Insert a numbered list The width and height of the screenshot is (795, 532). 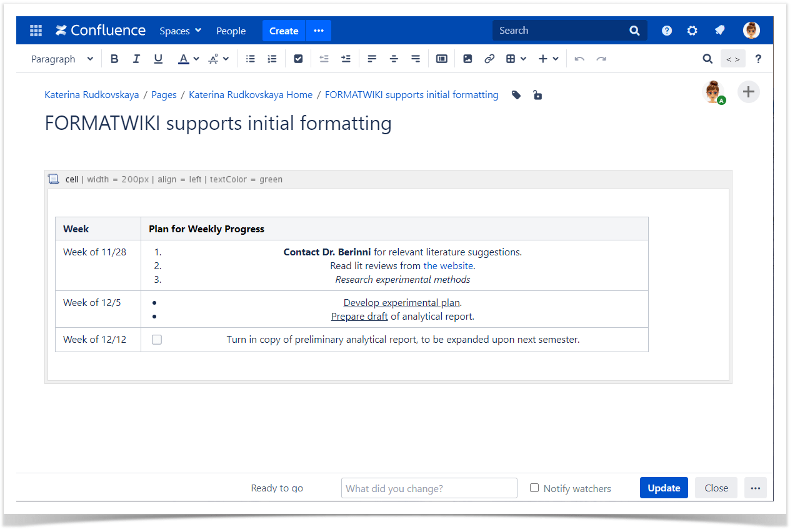click(x=271, y=58)
